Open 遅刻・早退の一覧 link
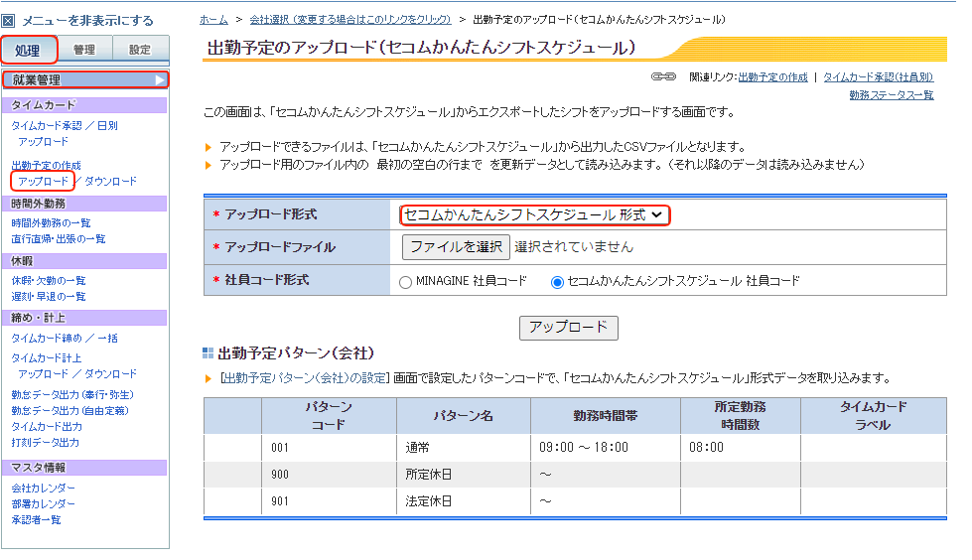 pos(49,297)
